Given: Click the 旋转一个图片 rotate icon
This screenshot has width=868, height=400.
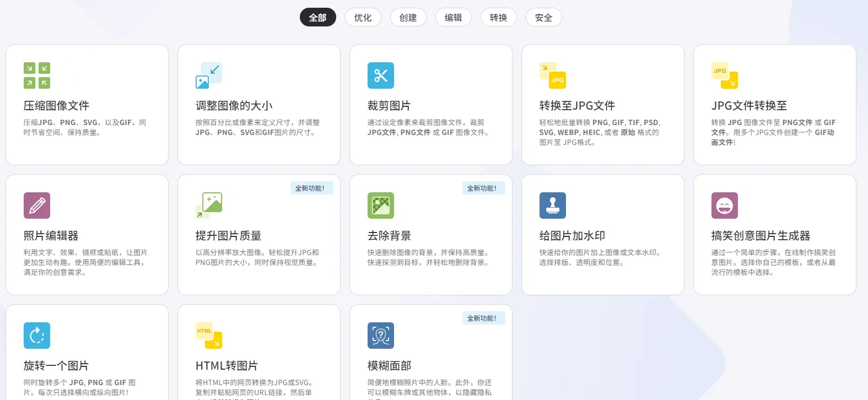Looking at the screenshot, I should tap(37, 336).
